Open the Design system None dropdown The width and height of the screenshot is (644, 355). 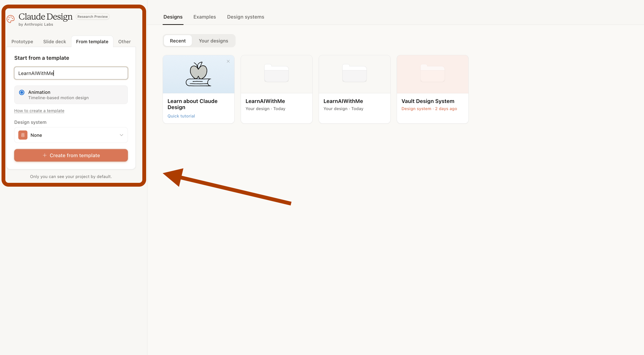pos(71,135)
